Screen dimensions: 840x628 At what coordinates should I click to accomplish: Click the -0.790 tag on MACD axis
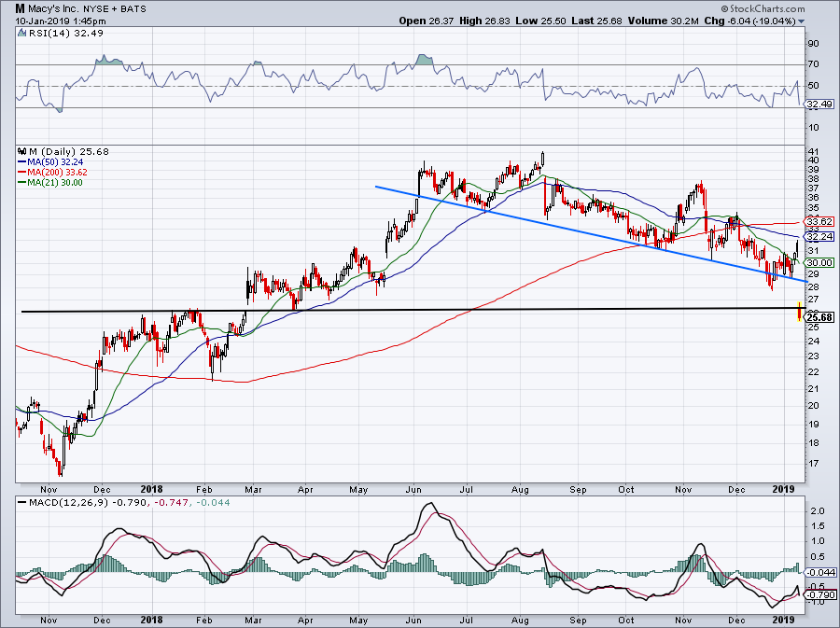[819, 594]
